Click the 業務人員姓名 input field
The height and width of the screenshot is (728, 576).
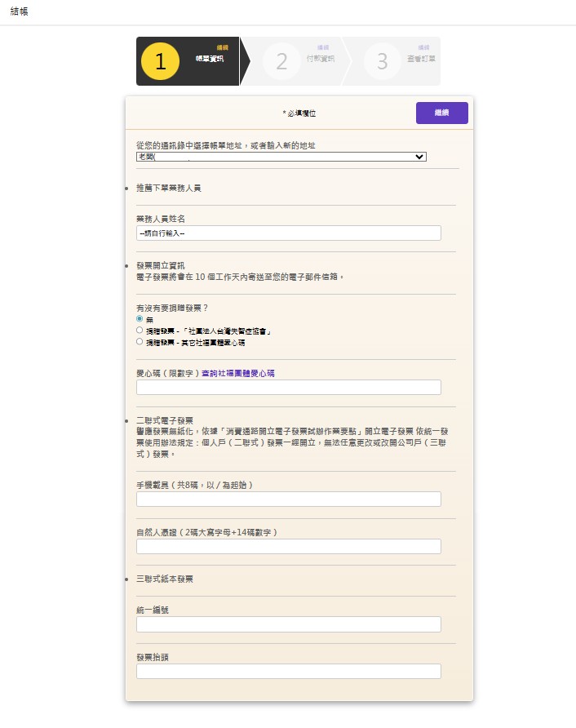click(289, 233)
